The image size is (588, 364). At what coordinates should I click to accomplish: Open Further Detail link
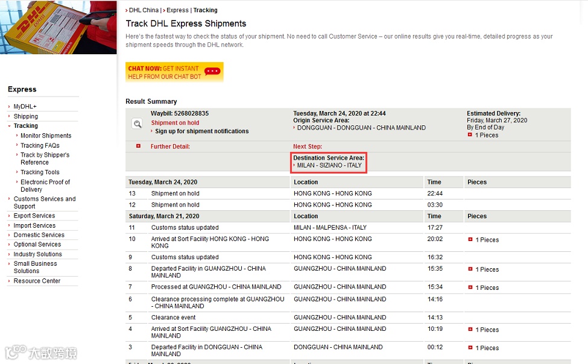tap(170, 146)
